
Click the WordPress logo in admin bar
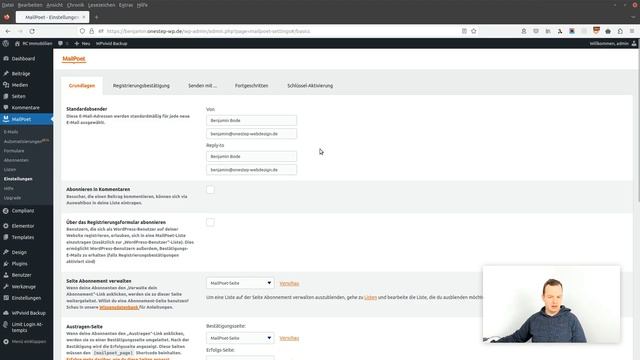(x=6, y=43)
